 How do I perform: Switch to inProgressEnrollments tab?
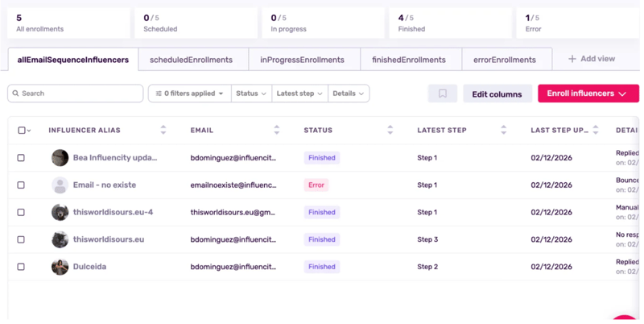tap(303, 60)
